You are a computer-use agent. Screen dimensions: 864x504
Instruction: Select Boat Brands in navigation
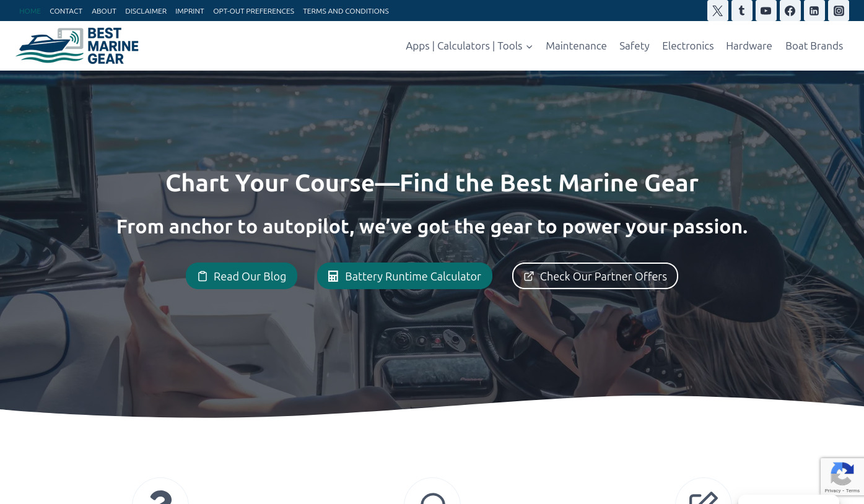pos(814,46)
